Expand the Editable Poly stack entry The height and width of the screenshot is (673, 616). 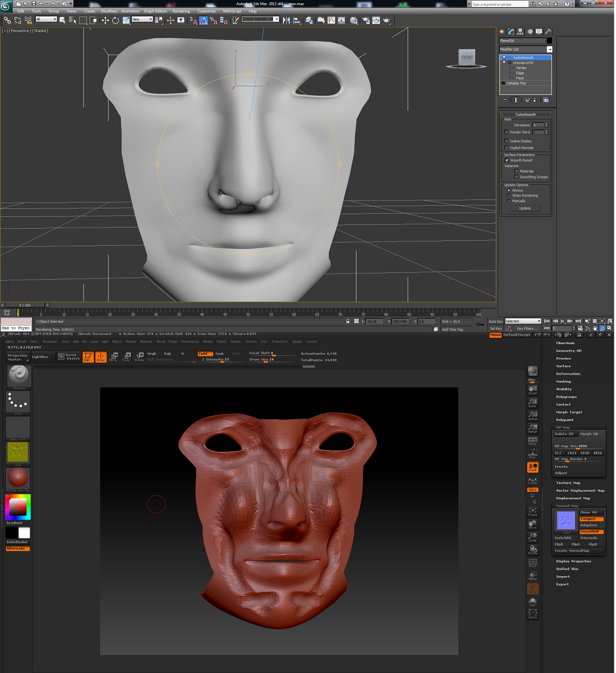coord(503,83)
